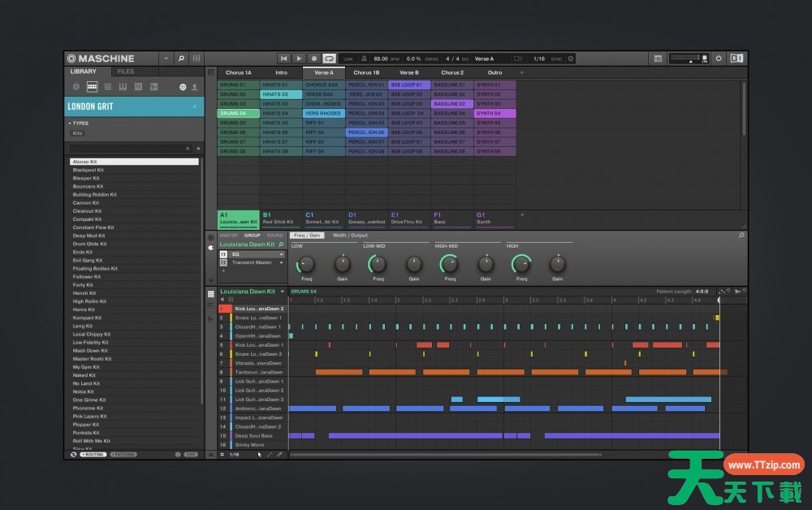Image resolution: width=812 pixels, height=510 pixels.
Task: Select the Outro scene
Action: 495,72
